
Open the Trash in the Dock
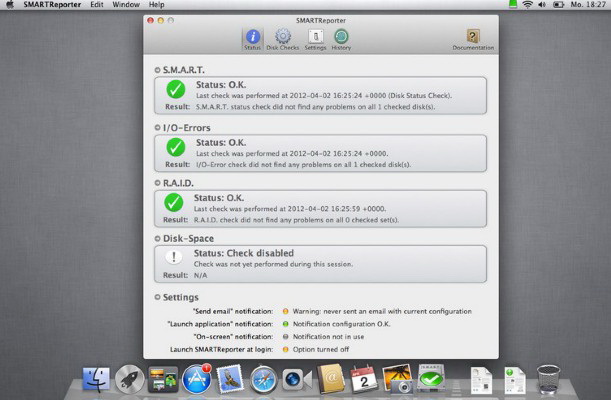click(x=548, y=379)
